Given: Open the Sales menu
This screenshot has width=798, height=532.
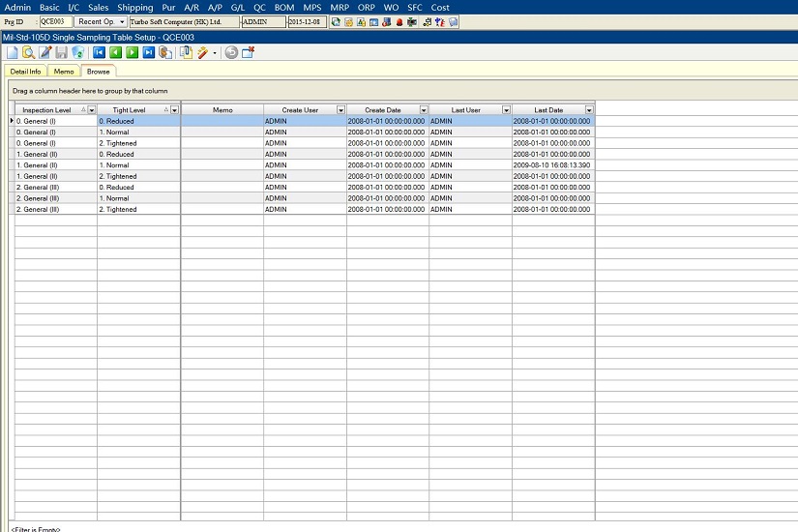Looking at the screenshot, I should [x=99, y=7].
